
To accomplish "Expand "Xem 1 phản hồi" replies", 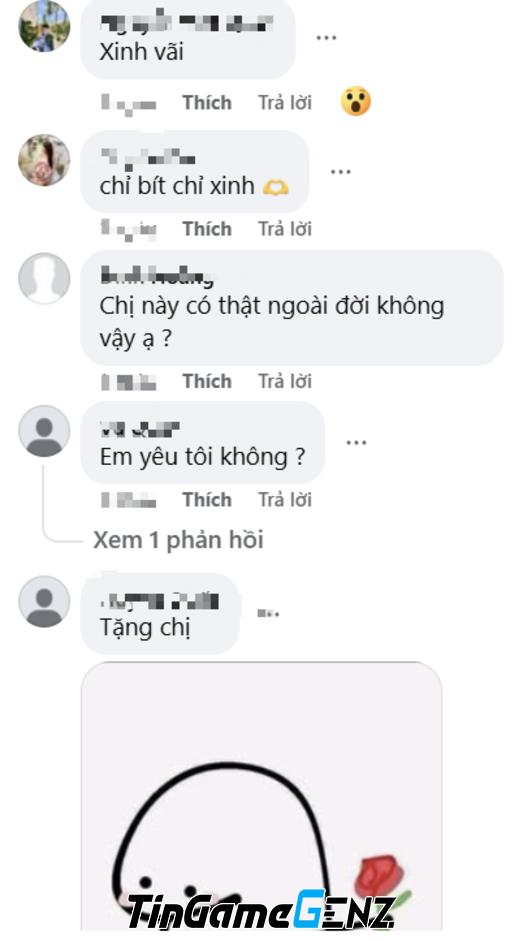I will (178, 540).
